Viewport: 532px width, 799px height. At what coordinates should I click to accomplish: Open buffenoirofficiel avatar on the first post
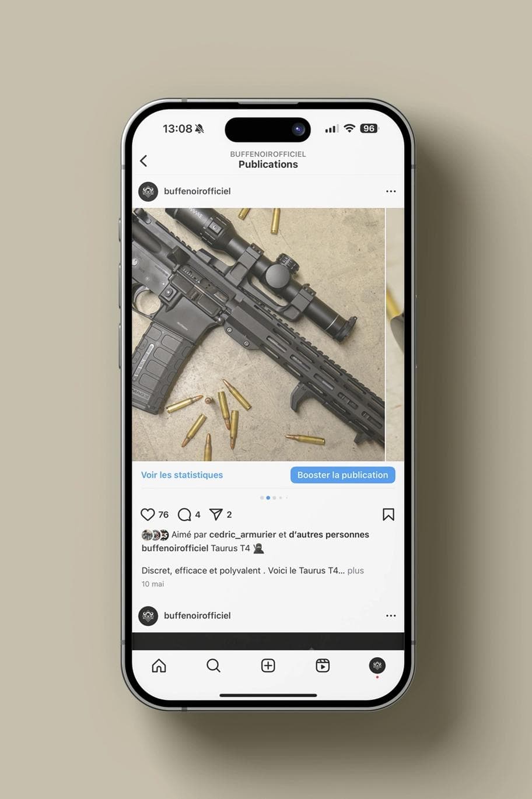pyautogui.click(x=148, y=191)
